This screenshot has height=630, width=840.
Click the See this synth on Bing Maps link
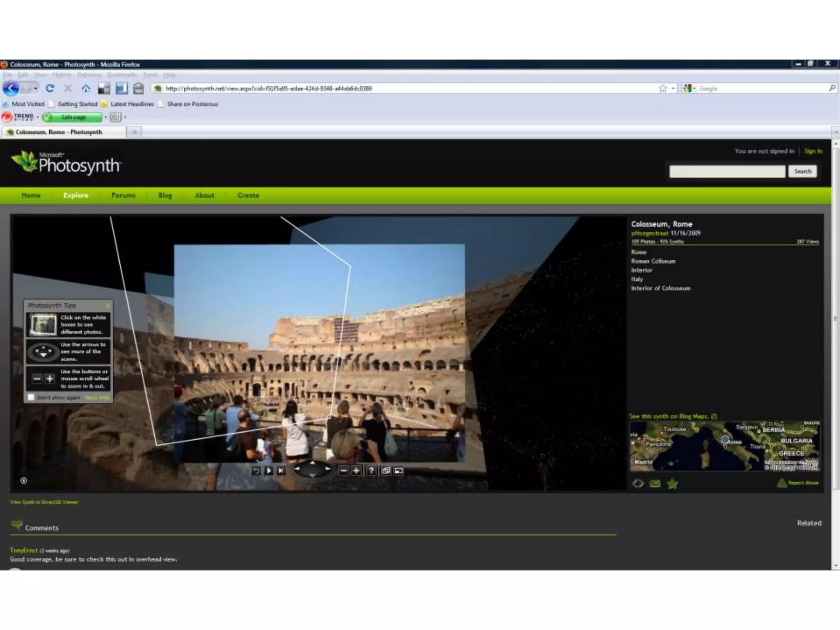tap(669, 416)
